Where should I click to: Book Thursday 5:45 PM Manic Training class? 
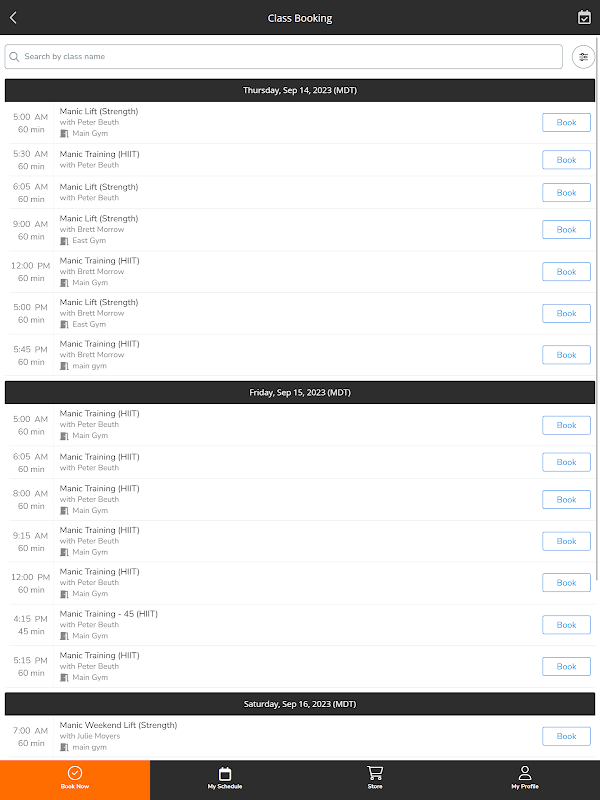[566, 355]
